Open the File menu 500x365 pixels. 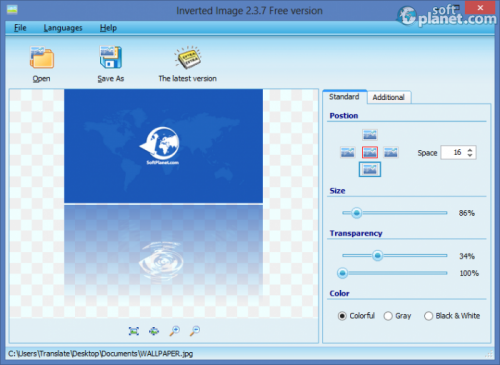coord(20,28)
